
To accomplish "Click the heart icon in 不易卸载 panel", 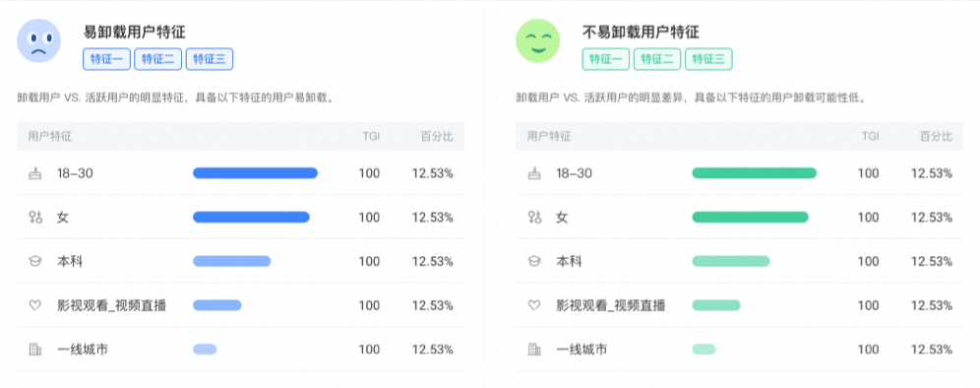I will [533, 305].
